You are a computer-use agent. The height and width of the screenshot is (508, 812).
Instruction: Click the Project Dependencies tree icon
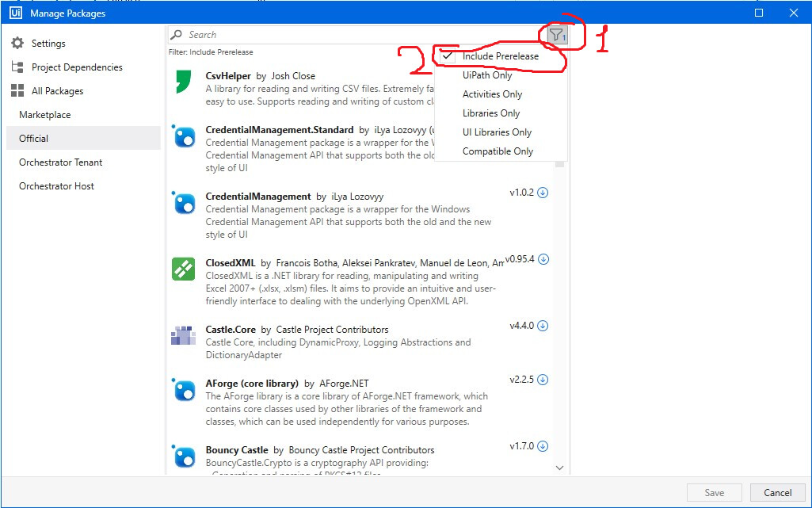[x=17, y=67]
